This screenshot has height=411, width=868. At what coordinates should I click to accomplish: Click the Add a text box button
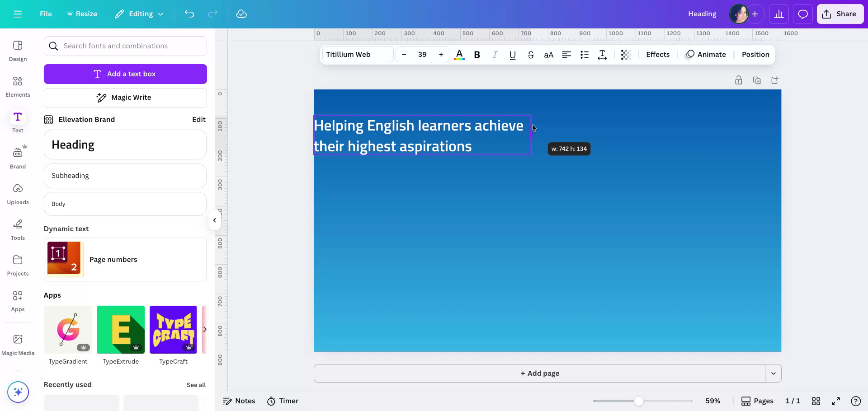tap(125, 74)
